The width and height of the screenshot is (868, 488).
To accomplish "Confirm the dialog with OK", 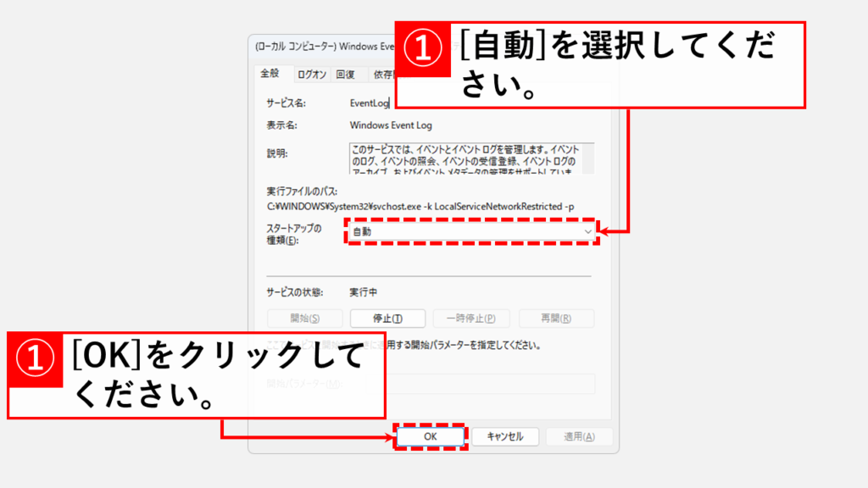I will (430, 436).
